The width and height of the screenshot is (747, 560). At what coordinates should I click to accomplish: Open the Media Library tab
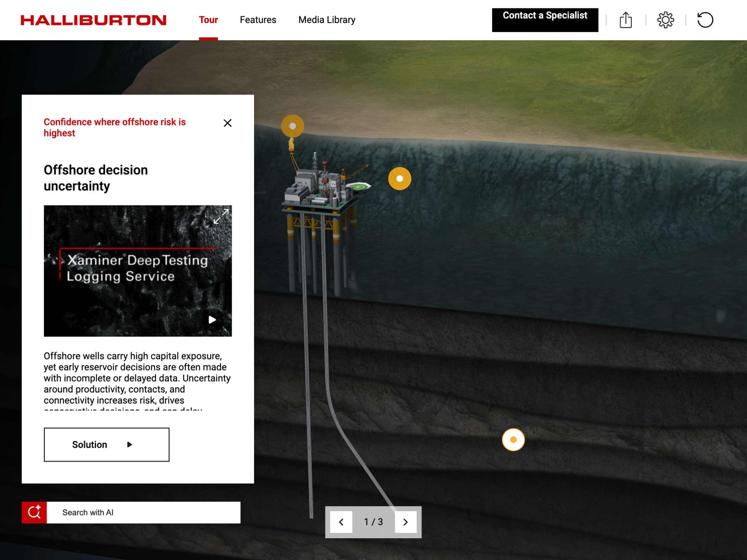point(327,20)
